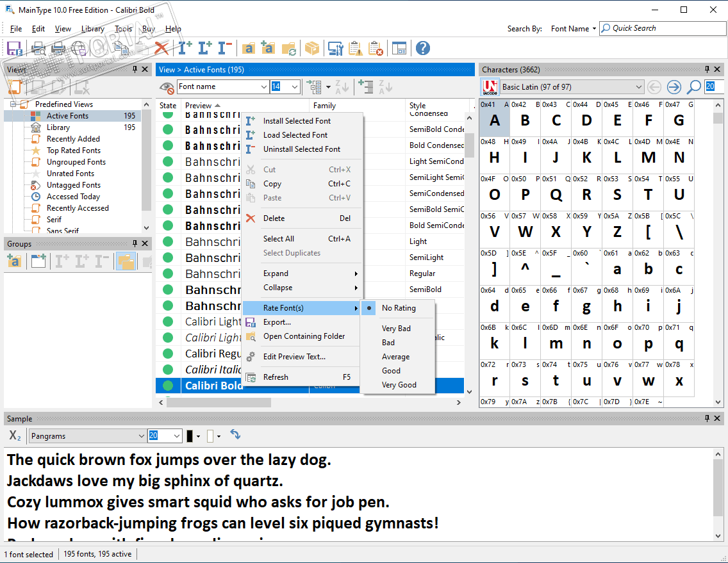The width and height of the screenshot is (728, 563).
Task: Open the Pangrams sample text dropdown
Action: (141, 436)
